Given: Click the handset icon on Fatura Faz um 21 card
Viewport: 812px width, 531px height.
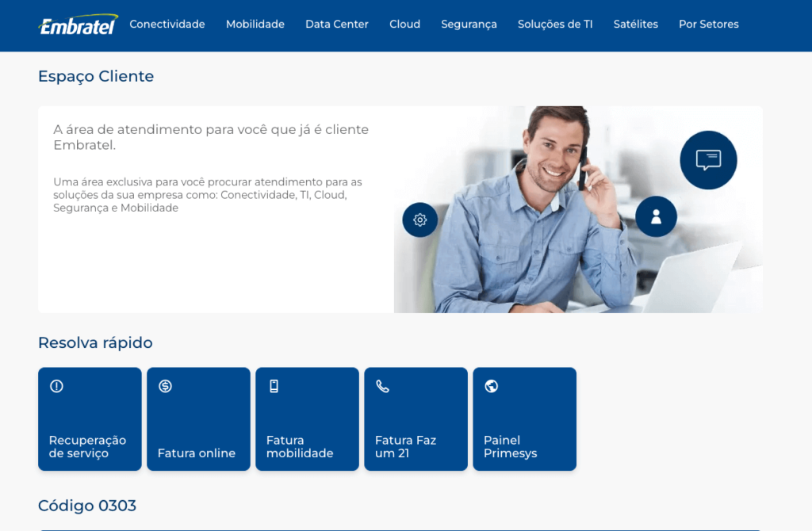Looking at the screenshot, I should 382,386.
